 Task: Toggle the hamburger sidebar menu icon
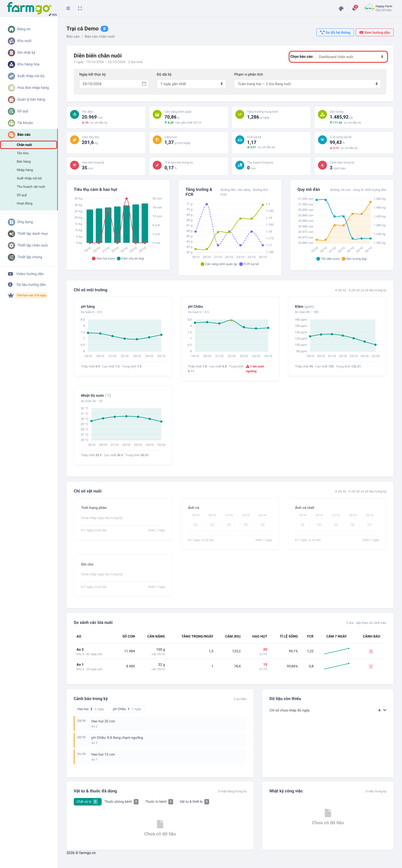(x=68, y=8)
